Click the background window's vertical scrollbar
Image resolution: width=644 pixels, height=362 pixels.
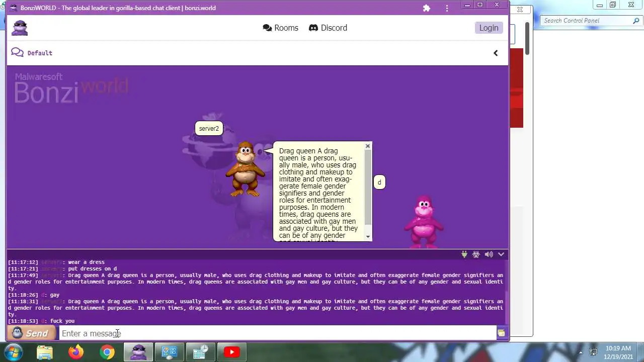click(x=527, y=39)
